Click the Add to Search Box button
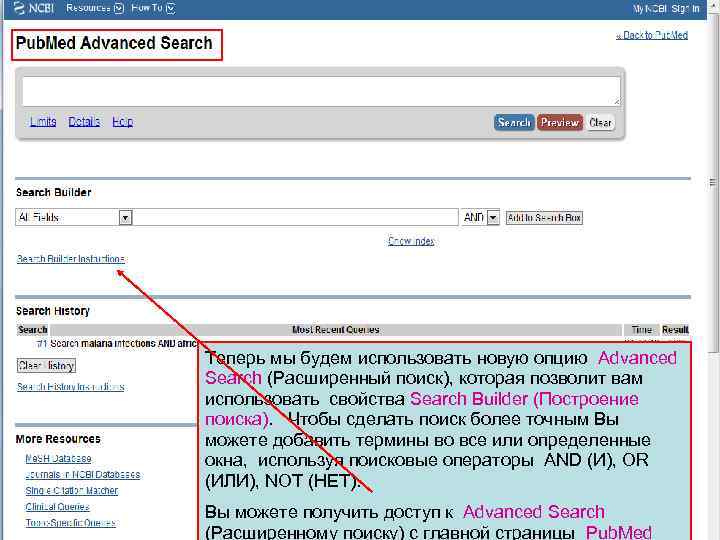Image resolution: width=720 pixels, height=540 pixels. 544,218
